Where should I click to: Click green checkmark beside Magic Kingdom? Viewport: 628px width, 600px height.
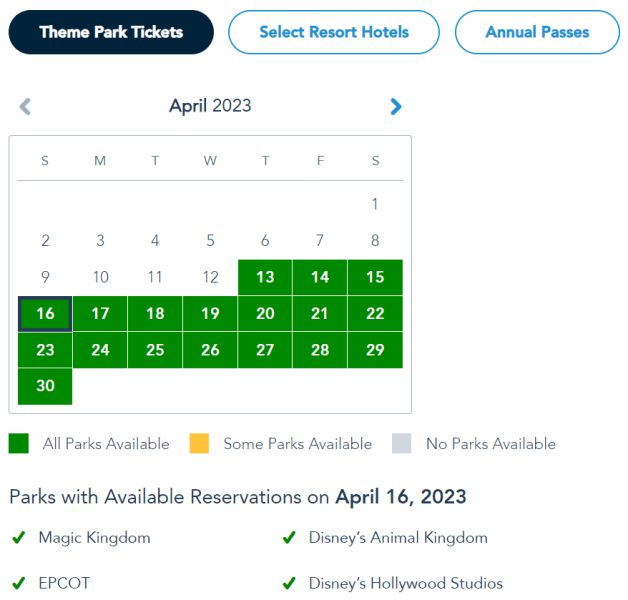(18, 538)
